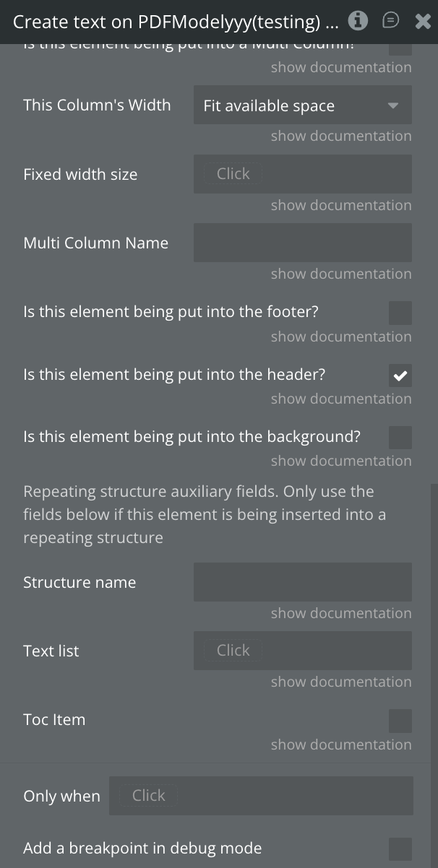Uncheck the header placement checkbox
Screen dimensions: 438x868
tap(400, 376)
